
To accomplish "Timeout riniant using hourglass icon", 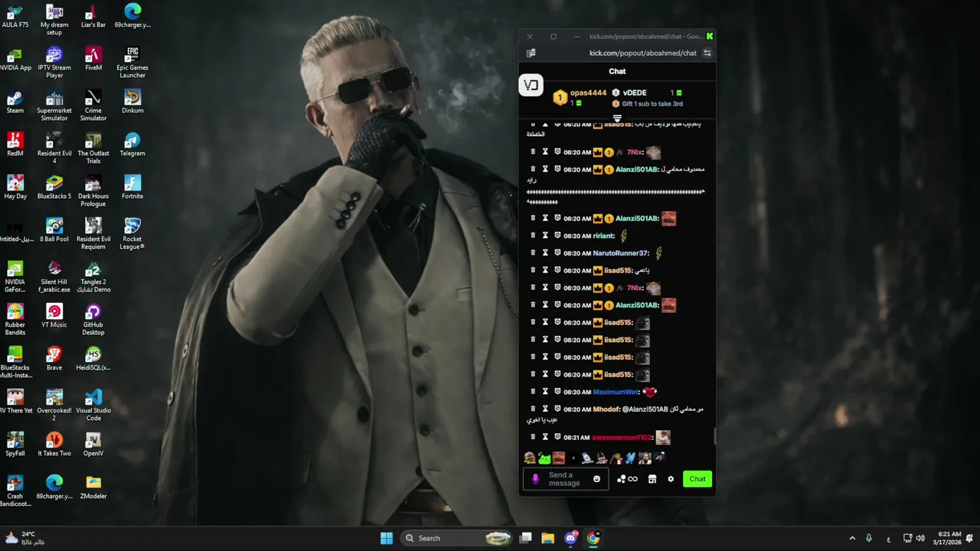I will (545, 236).
